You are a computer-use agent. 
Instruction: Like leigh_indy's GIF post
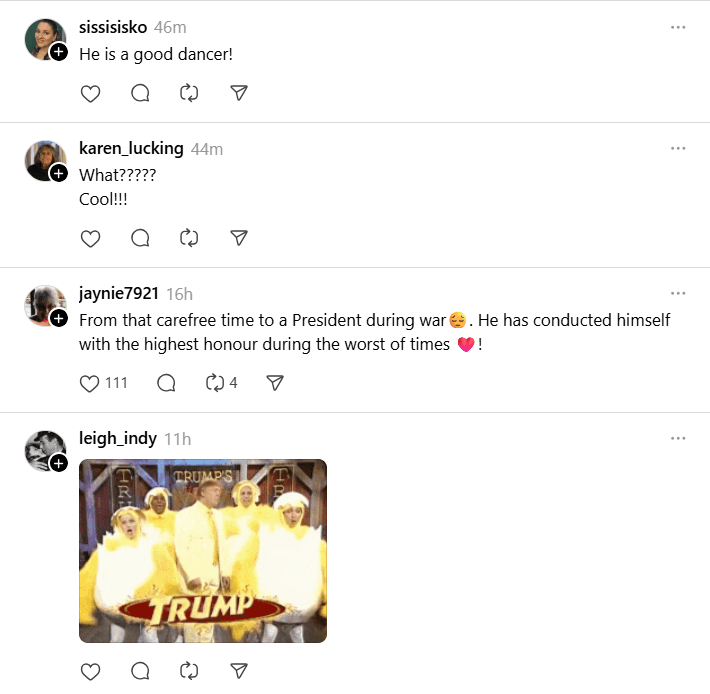pos(90,670)
